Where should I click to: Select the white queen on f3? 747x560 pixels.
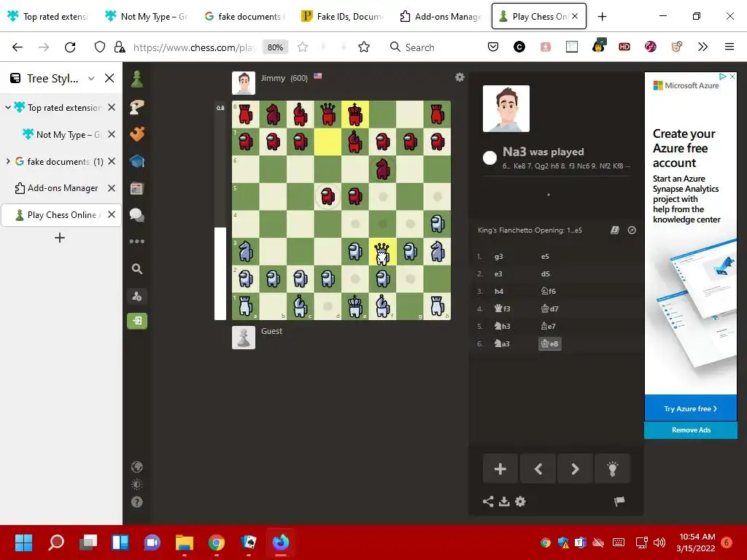point(382,252)
